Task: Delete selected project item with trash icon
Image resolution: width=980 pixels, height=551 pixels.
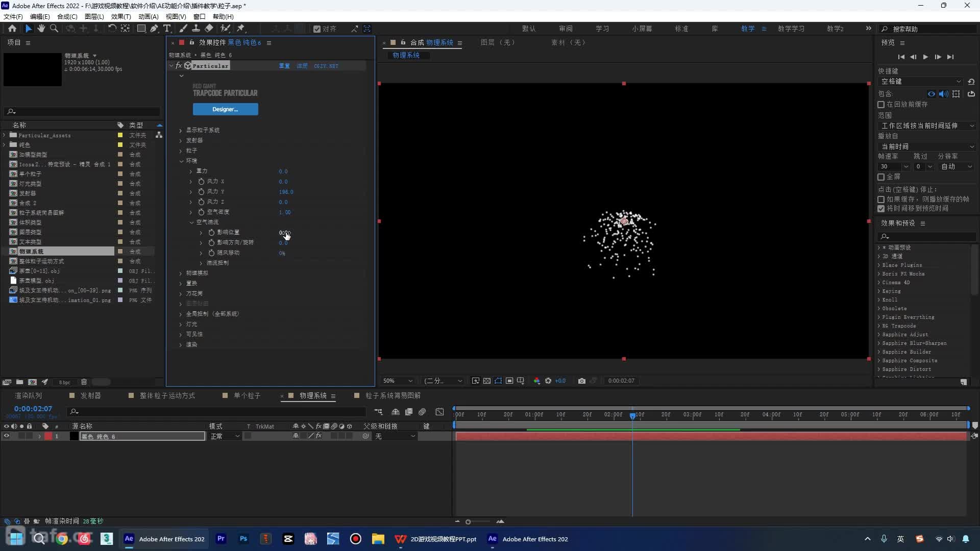Action: 84,382
